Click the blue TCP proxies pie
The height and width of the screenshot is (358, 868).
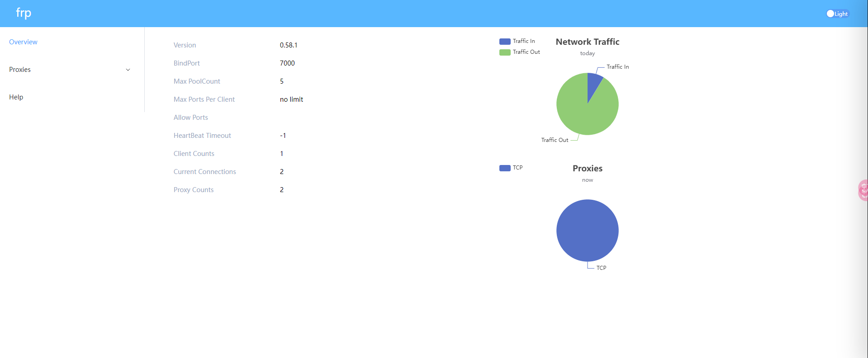click(x=587, y=231)
